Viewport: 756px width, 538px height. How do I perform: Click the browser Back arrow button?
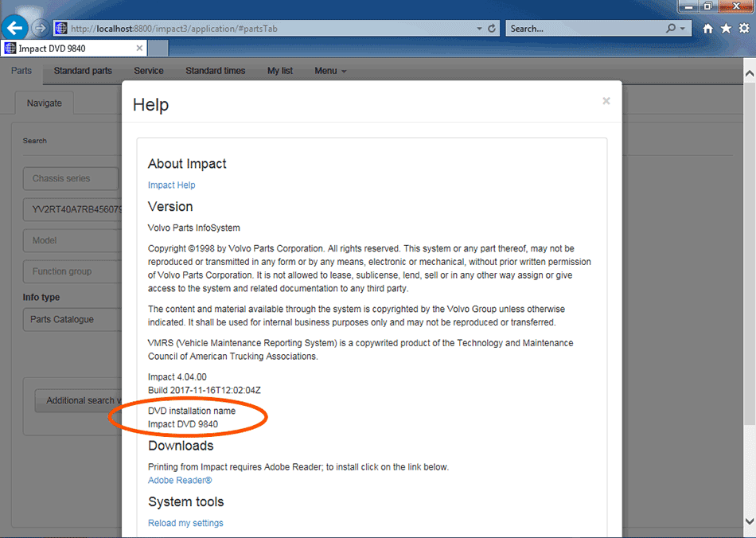14,28
